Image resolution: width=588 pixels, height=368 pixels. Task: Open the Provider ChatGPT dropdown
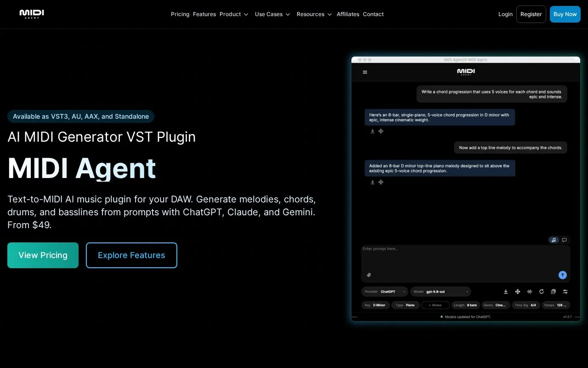click(385, 292)
